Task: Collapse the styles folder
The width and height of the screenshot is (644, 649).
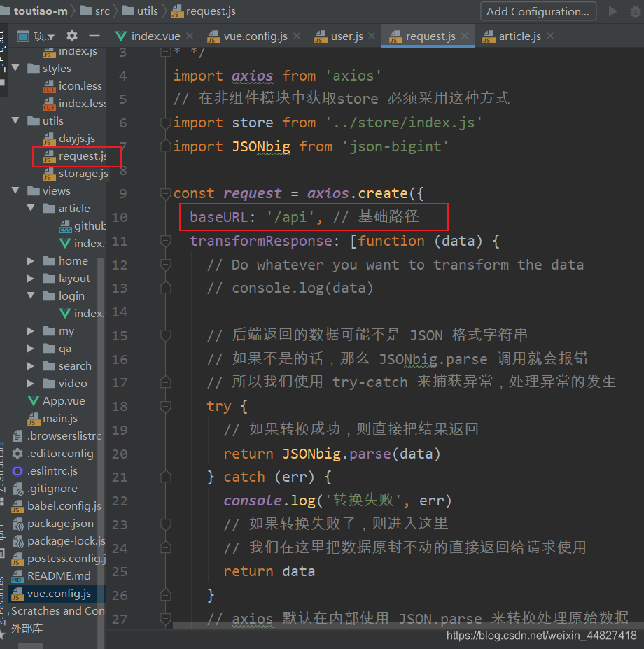Action: 15,68
